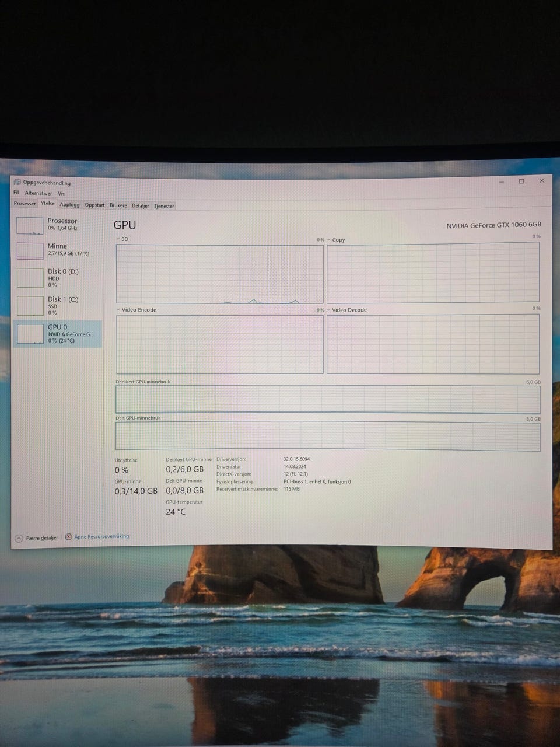This screenshot has width=560, height=747.
Task: Select Disk 1 (C:) SSD entry
Action: (x=57, y=306)
